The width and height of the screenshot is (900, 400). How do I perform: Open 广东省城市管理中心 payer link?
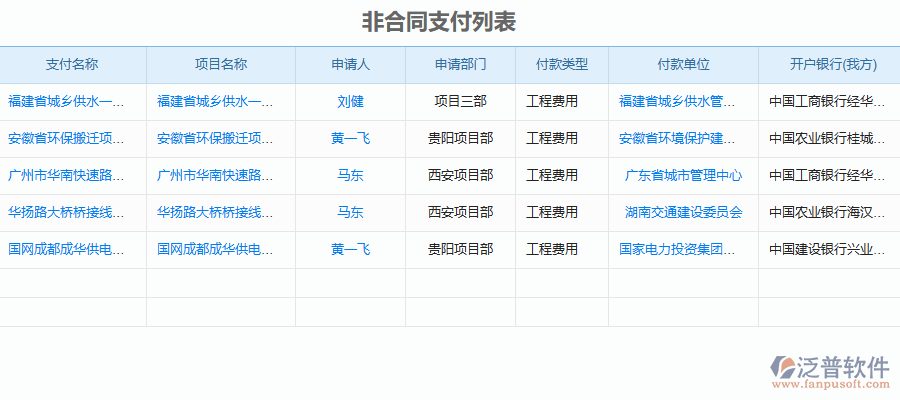683,175
